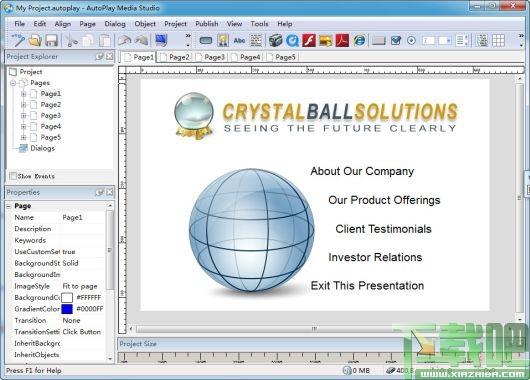Insert a Web browser object with the IE icon
The image size is (530, 380).
[x=359, y=41]
